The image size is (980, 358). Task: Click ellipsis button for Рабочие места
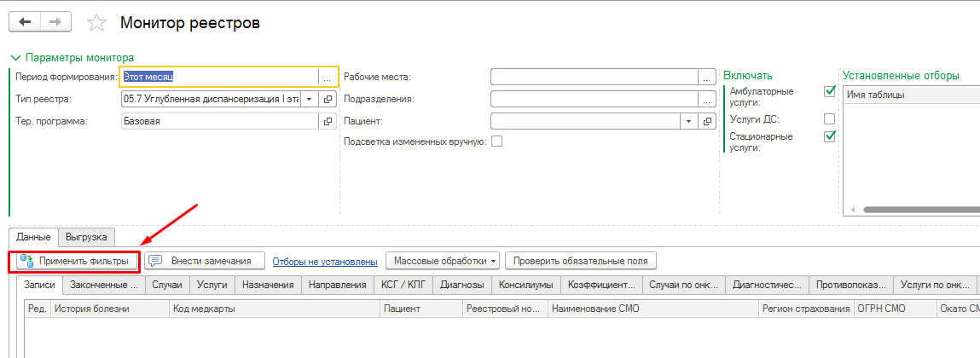pos(706,77)
